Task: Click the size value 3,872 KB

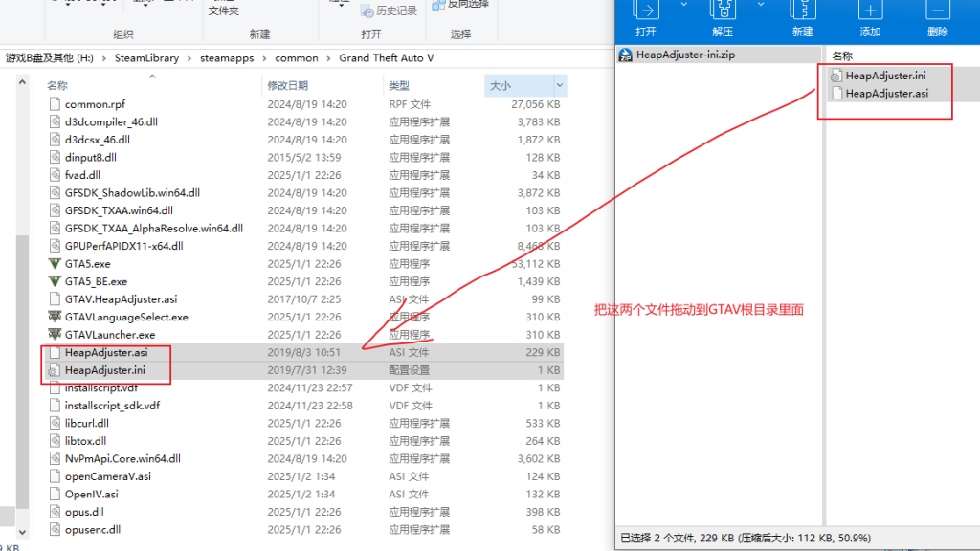Action: pyautogui.click(x=539, y=193)
